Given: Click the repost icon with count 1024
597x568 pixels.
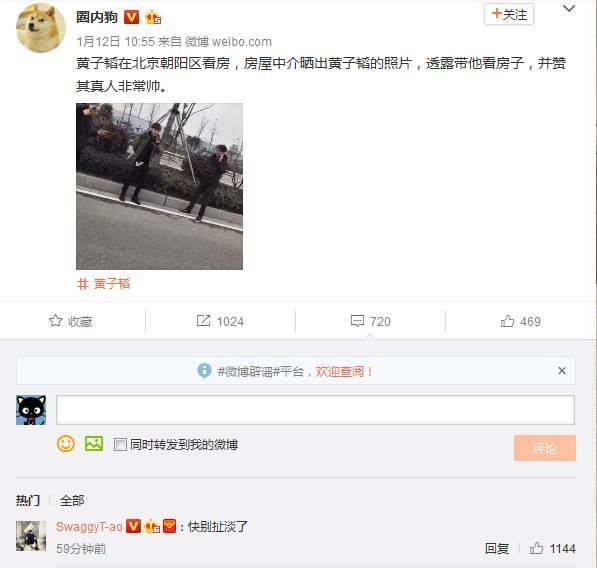Looking at the screenshot, I should 203,321.
